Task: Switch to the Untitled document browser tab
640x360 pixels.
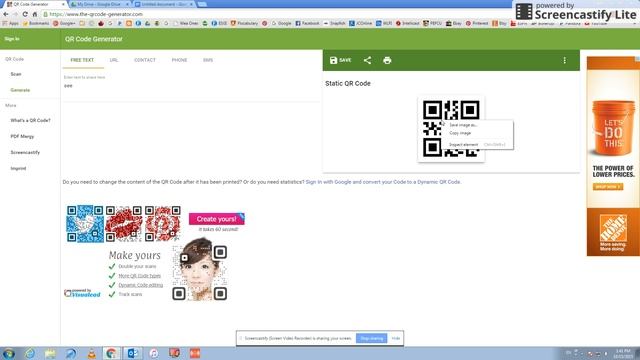Action: pyautogui.click(x=164, y=4)
